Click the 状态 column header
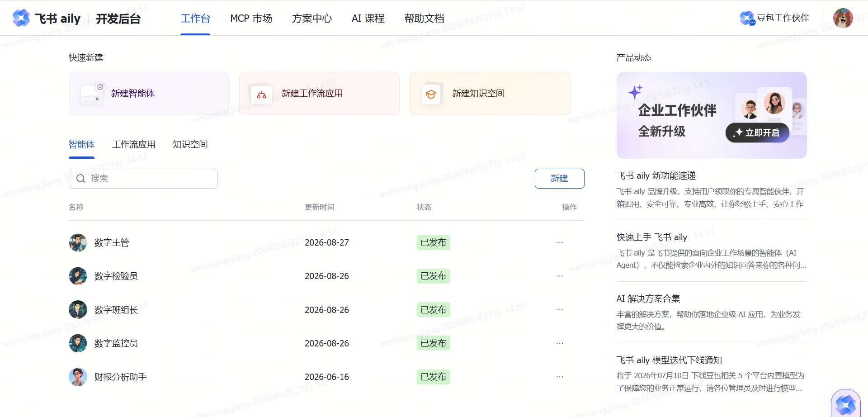The image size is (868, 417). click(424, 207)
